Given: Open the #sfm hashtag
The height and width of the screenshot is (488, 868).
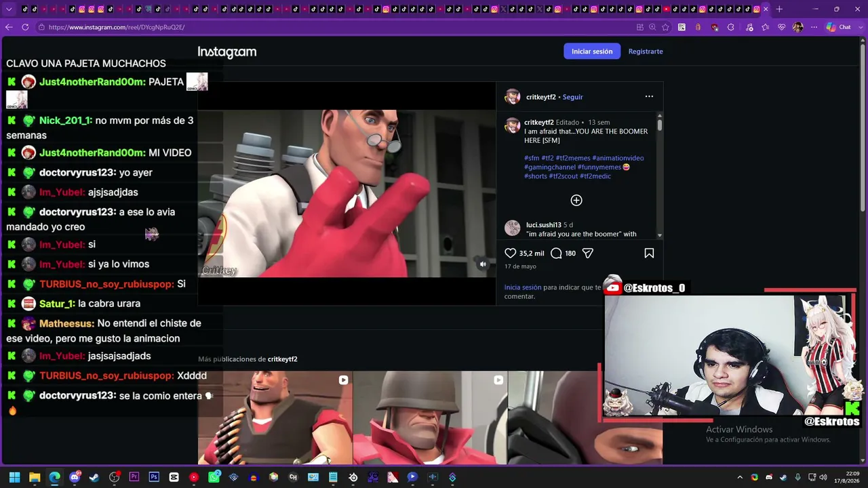Looking at the screenshot, I should point(532,158).
